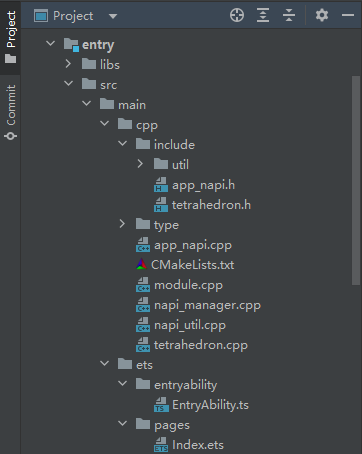Collapse the main folder
This screenshot has height=454, width=362.
click(86, 103)
